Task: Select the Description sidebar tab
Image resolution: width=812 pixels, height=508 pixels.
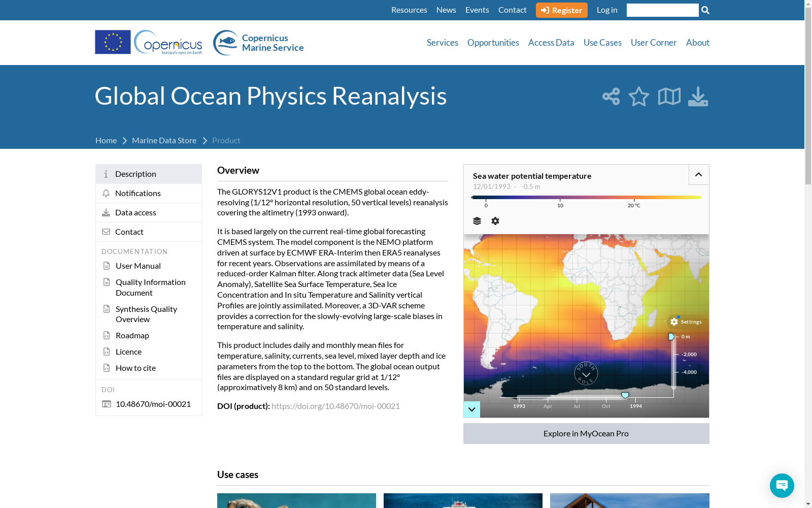Action: tap(149, 174)
